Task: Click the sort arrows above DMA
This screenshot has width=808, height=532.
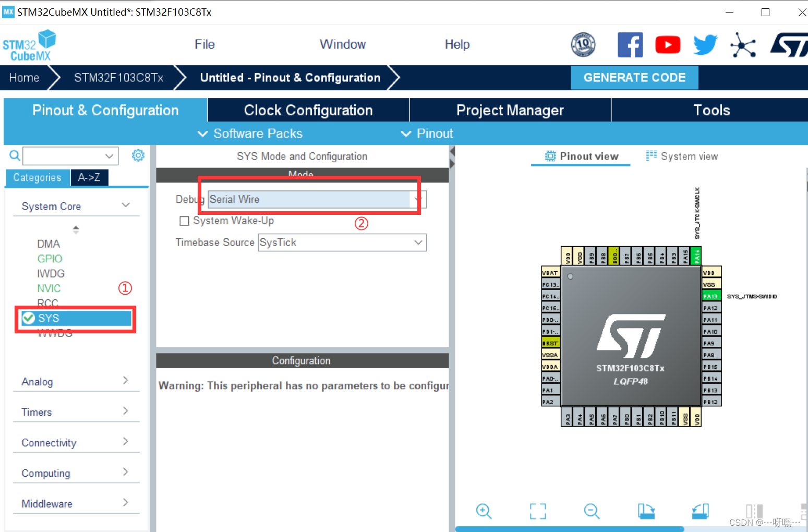Action: pyautogui.click(x=76, y=229)
